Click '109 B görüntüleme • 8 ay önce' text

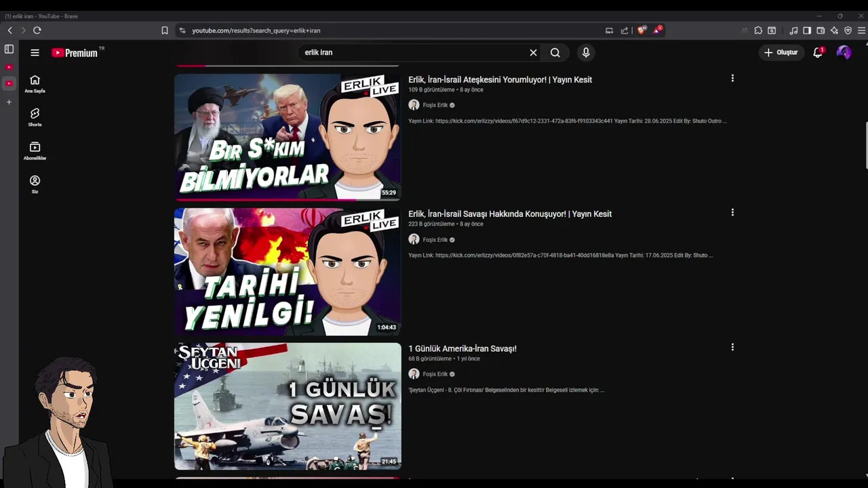pos(446,89)
